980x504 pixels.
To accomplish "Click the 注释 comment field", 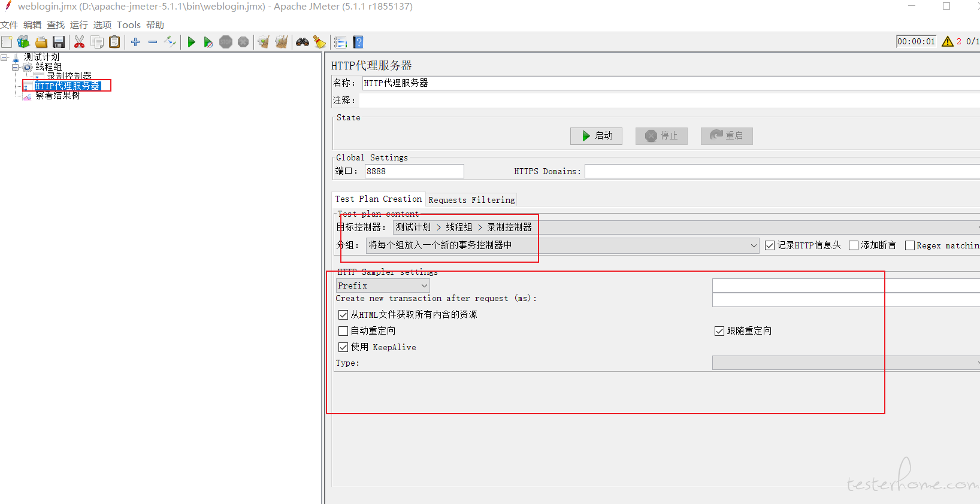I will (x=669, y=101).
